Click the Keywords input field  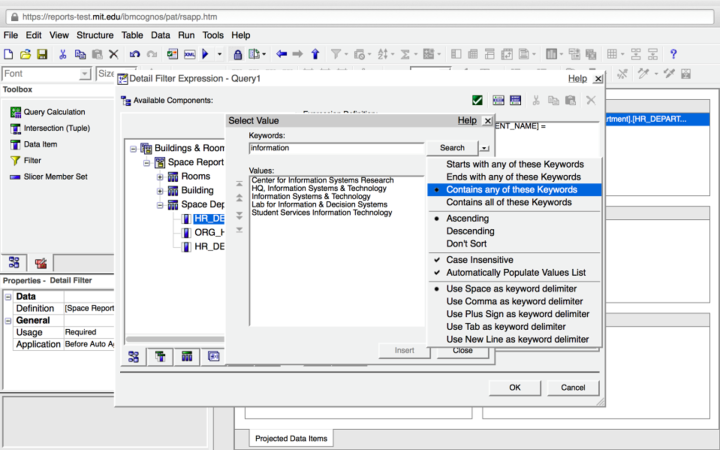pyautogui.click(x=335, y=148)
